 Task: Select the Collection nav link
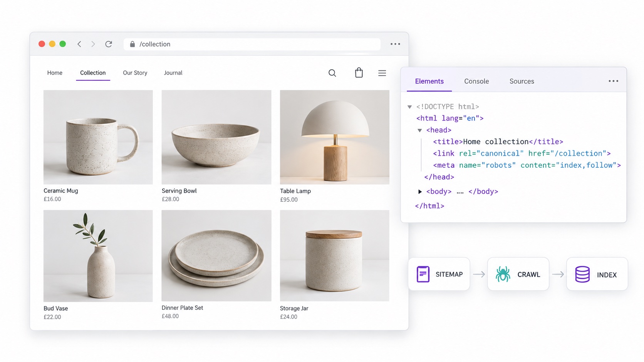coord(93,73)
